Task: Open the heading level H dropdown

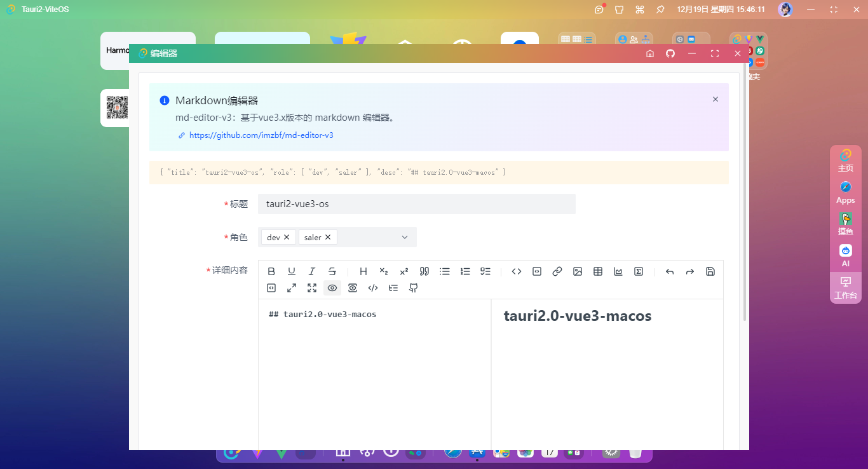Action: point(363,271)
